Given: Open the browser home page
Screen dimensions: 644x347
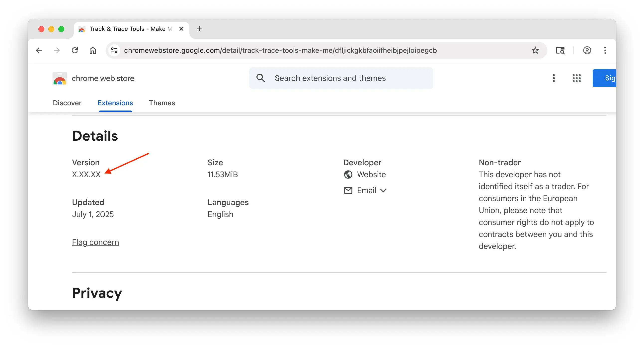Looking at the screenshot, I should 93,51.
